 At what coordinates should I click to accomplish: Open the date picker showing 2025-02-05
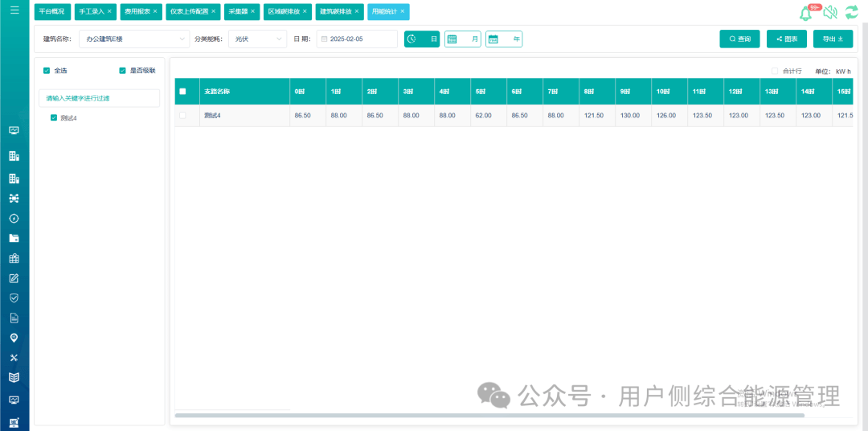[357, 39]
